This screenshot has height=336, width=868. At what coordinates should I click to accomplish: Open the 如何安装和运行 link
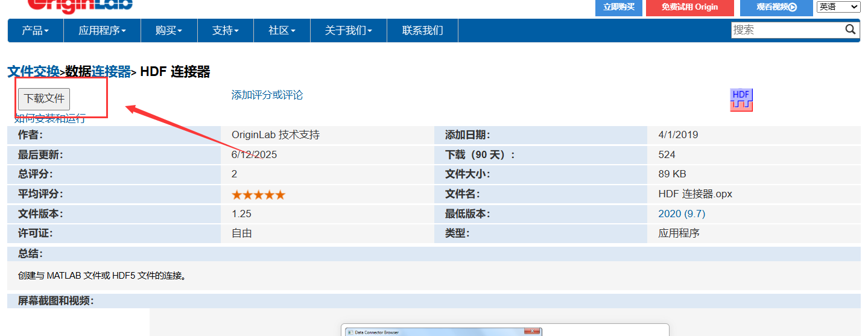point(50,118)
